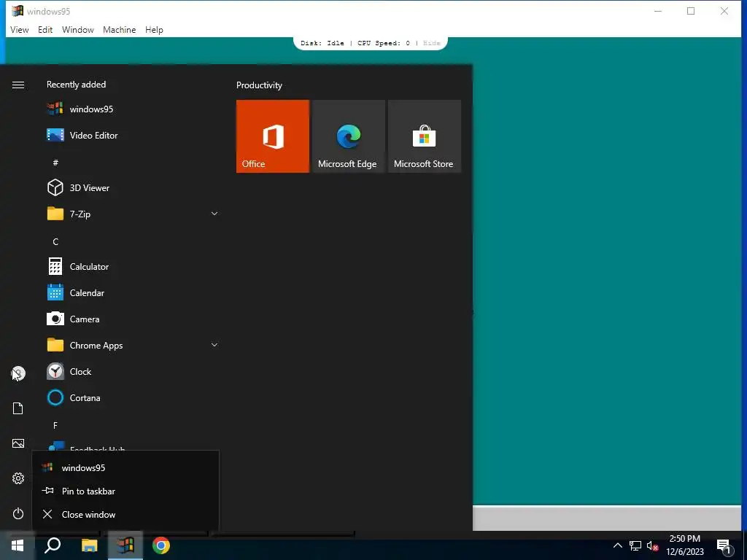
Task: Launch Video Editor from Start menu
Action: click(x=133, y=135)
